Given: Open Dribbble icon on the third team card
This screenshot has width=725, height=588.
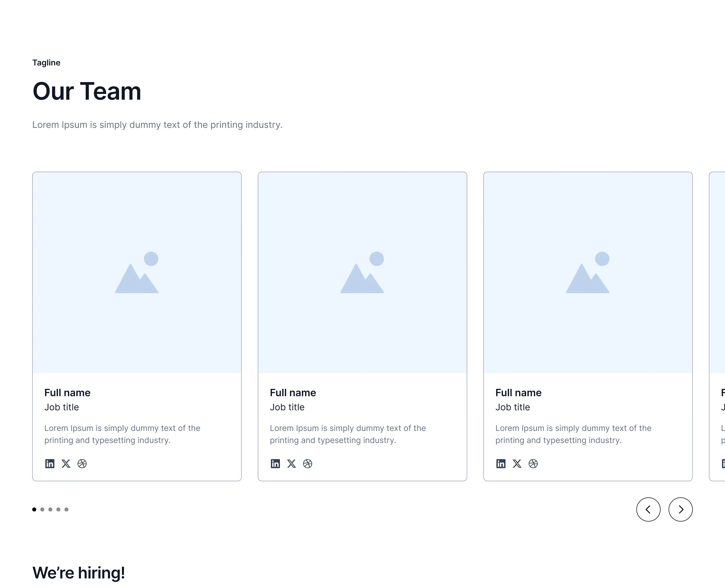Looking at the screenshot, I should tap(533, 463).
